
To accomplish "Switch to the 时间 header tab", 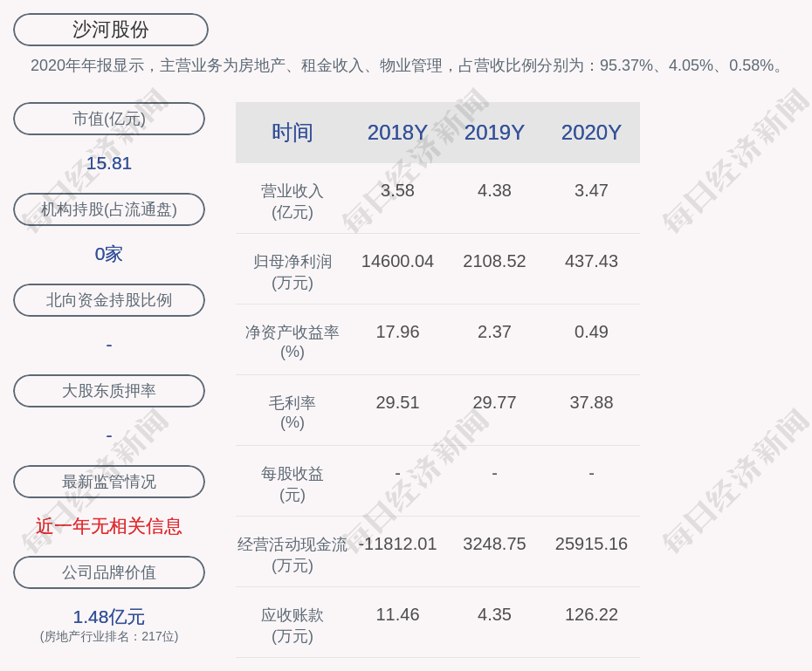I will click(293, 133).
